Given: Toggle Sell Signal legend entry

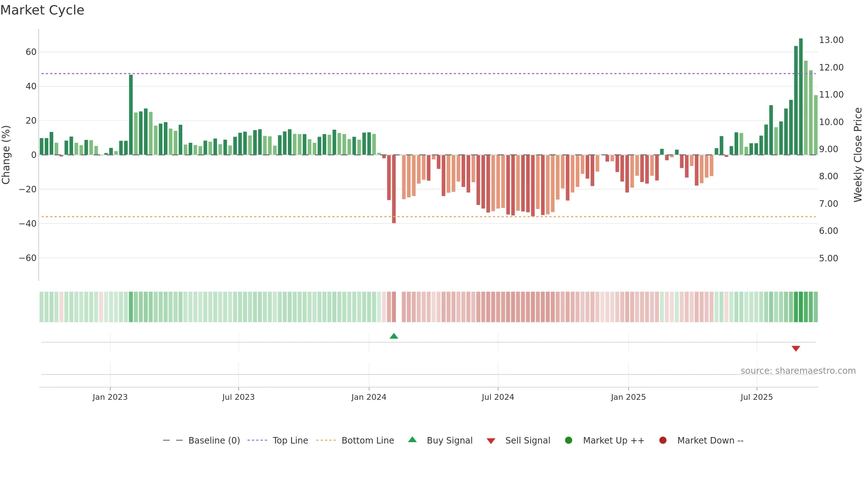Looking at the screenshot, I should (x=518, y=440).
